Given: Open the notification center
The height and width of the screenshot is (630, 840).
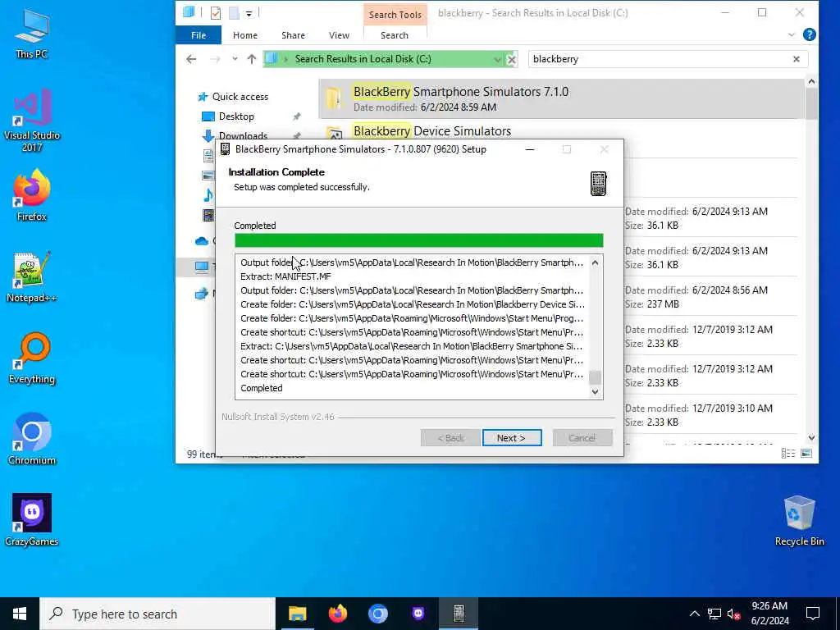Looking at the screenshot, I should point(813,614).
